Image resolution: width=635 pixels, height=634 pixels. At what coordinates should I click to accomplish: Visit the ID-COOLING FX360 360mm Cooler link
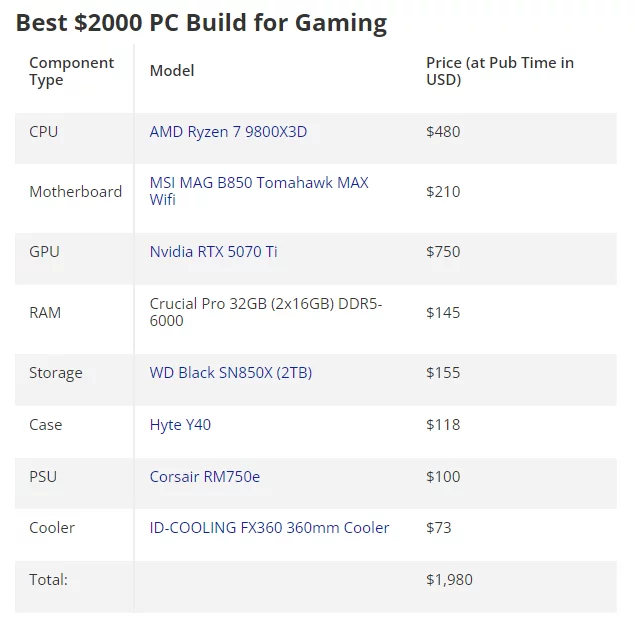point(269,528)
